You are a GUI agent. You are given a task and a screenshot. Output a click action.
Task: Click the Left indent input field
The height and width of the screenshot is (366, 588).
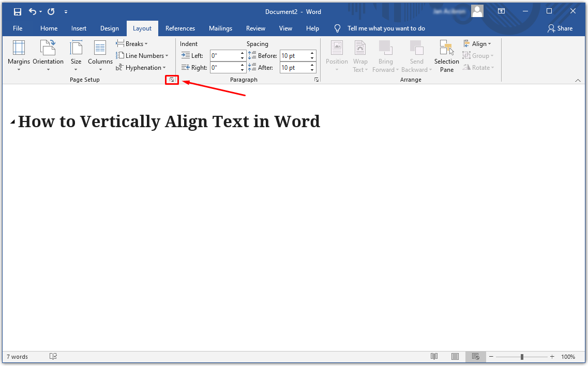tap(224, 56)
